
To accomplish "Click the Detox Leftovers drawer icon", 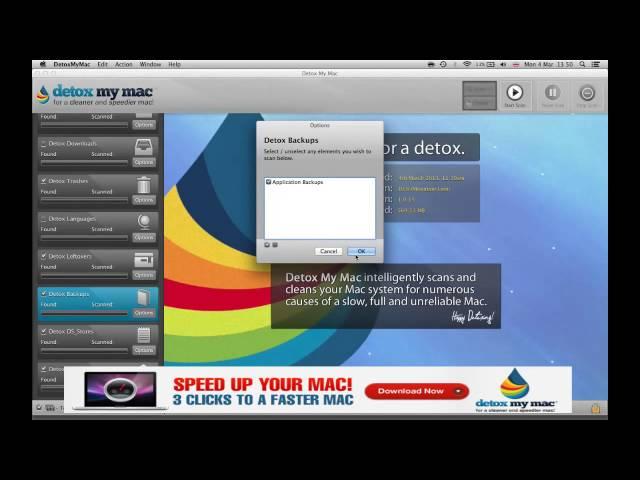I will tap(144, 260).
